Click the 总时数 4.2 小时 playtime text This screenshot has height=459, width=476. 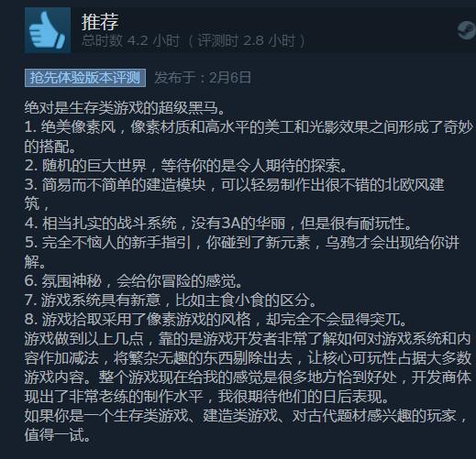point(130,40)
